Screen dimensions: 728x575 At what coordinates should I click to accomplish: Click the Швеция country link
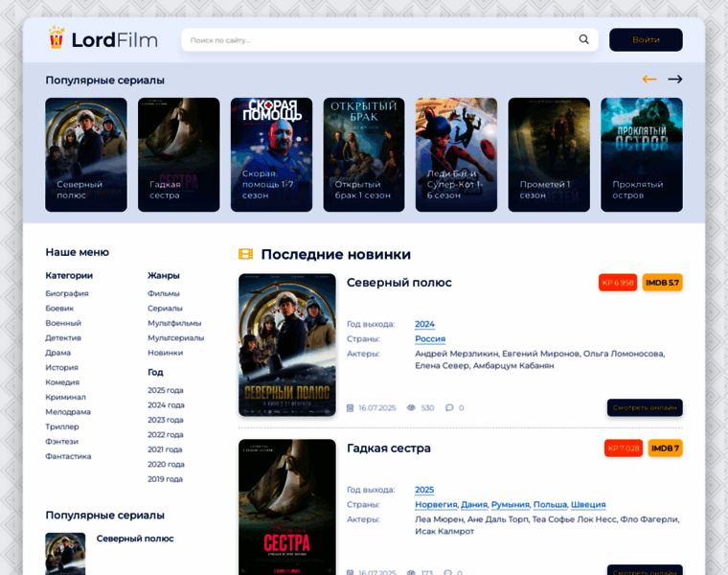click(588, 505)
